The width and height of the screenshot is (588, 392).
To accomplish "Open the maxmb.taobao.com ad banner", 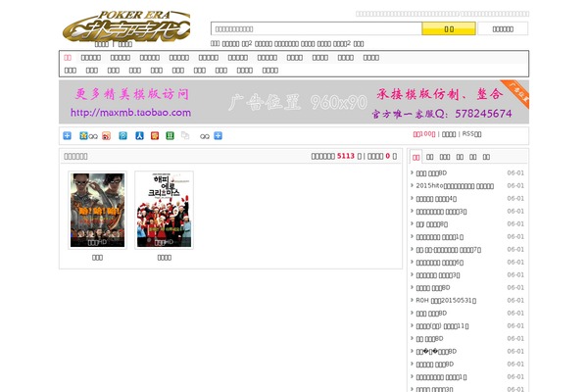I will click(294, 102).
